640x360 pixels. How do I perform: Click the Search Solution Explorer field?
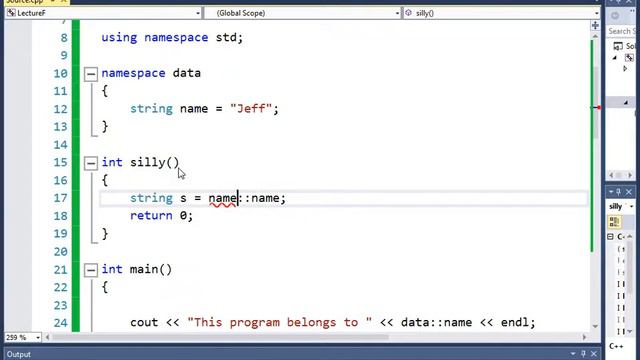pyautogui.click(x=622, y=31)
